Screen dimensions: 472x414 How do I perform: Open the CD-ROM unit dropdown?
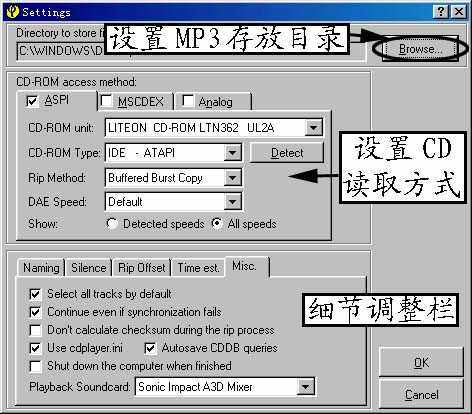coord(313,128)
